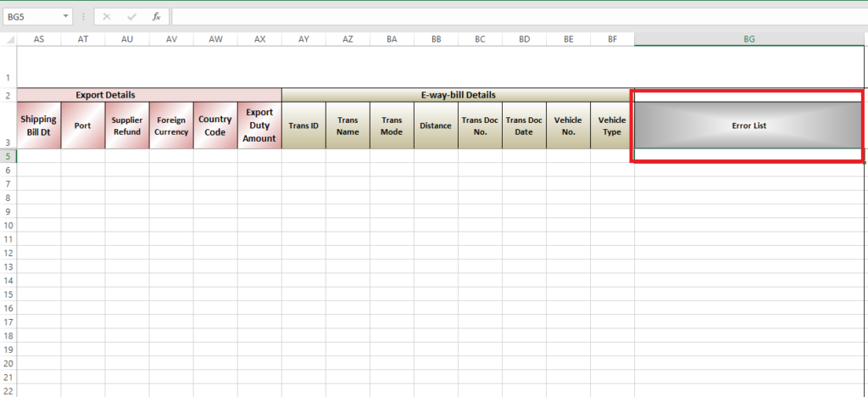Click the Cancel X icon in formula bar
Image resolution: width=868 pixels, height=397 pixels.
[107, 17]
